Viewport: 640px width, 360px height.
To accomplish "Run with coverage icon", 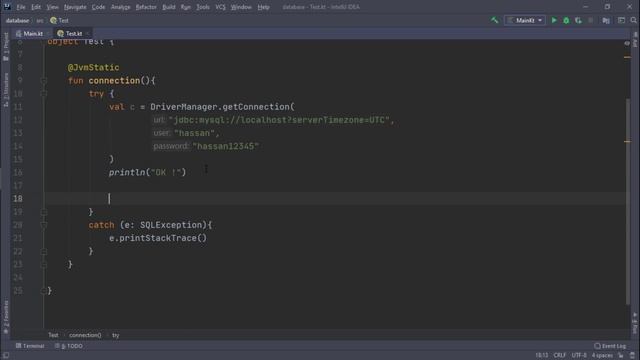I will [x=578, y=20].
